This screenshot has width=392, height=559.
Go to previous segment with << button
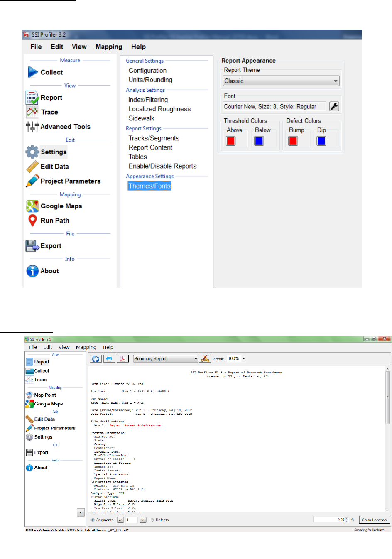(x=120, y=520)
